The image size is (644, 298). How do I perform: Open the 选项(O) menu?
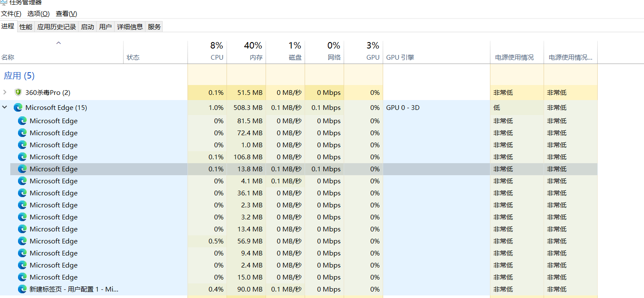(x=39, y=14)
